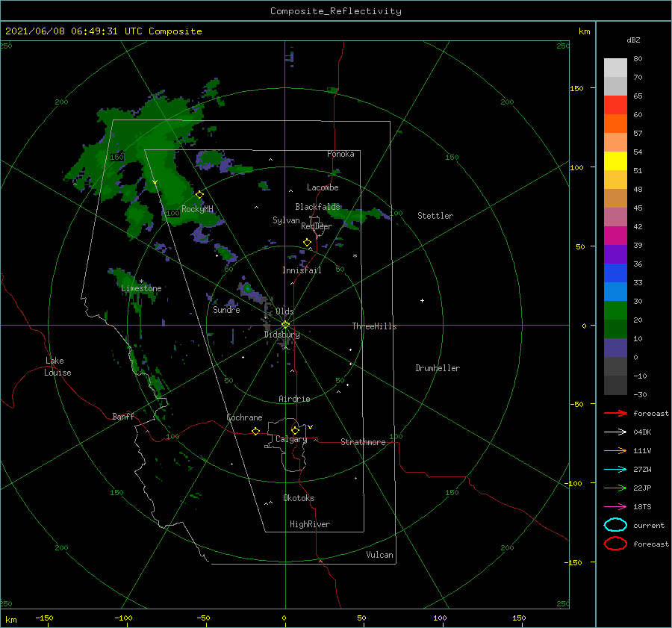Screen dimensions: 672x628
Task: Select the Sylvan label
Action: click(286, 220)
